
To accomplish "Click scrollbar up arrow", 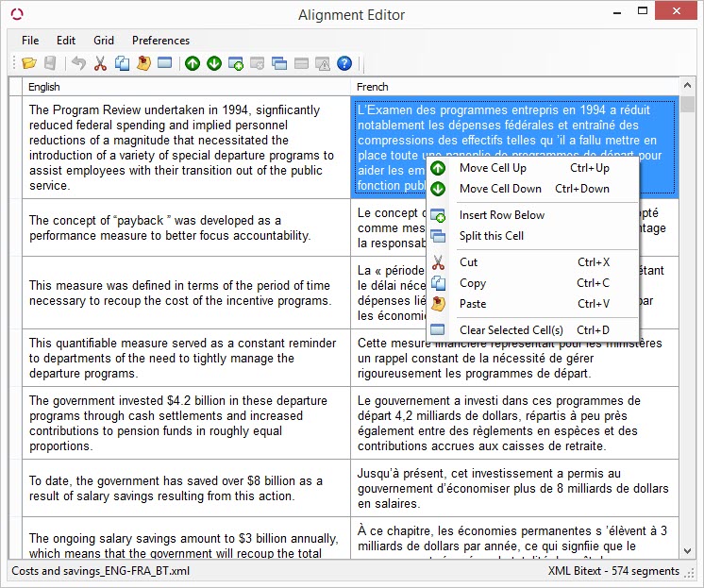I will tap(687, 84).
